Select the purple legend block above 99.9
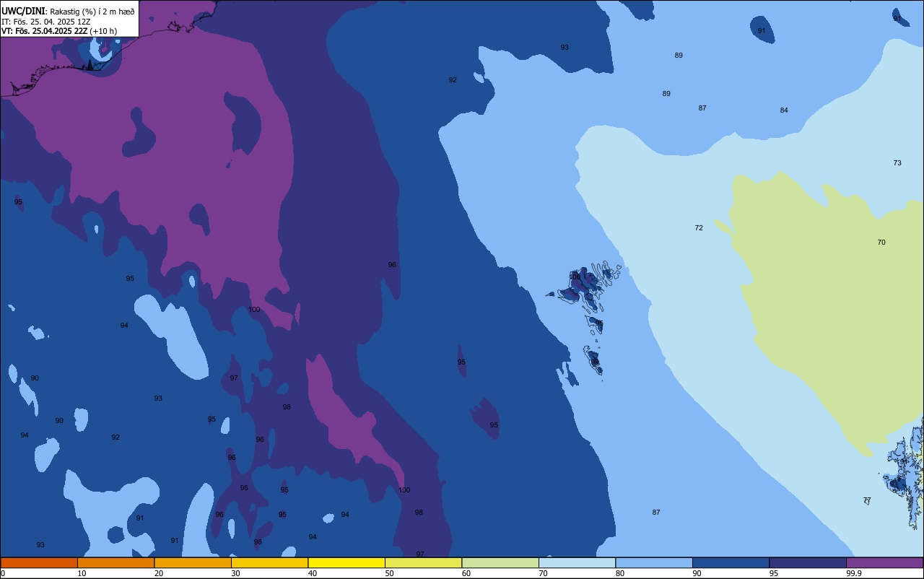Viewport: 924px width, 579px height. (884, 562)
